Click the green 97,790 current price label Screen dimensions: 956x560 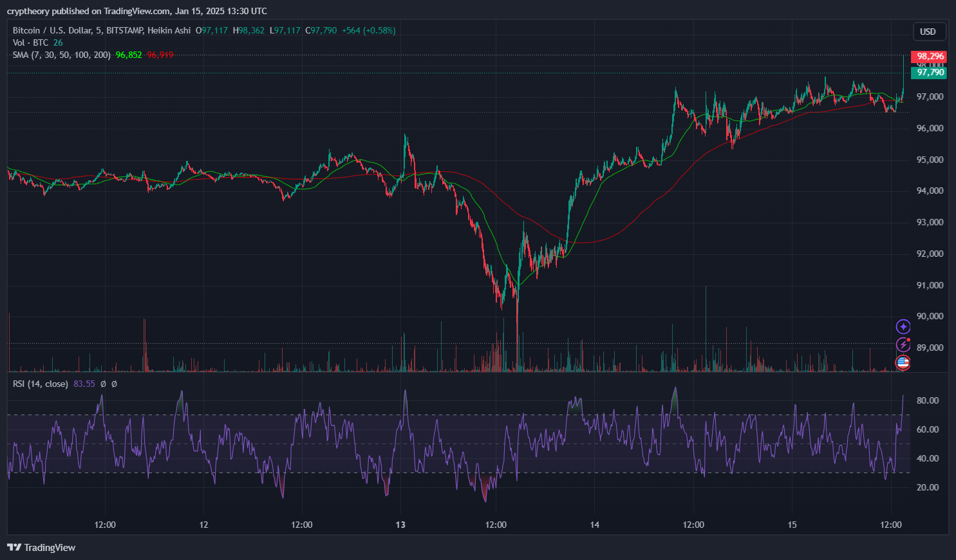[929, 72]
